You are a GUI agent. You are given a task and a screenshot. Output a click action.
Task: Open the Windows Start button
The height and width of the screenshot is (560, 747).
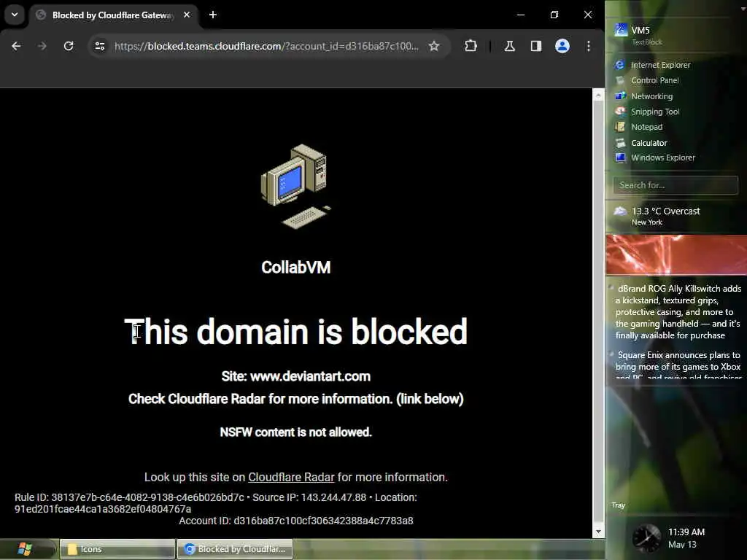25,549
